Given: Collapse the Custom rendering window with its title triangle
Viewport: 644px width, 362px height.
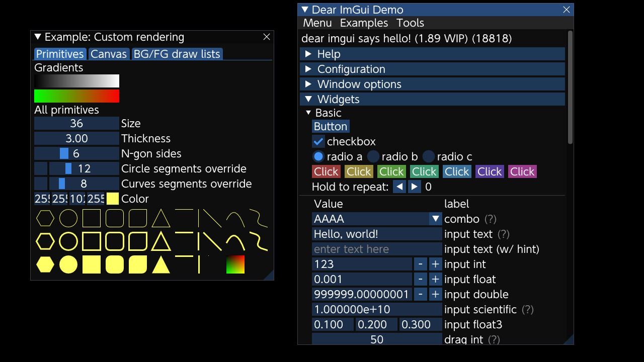Looking at the screenshot, I should coord(38,37).
